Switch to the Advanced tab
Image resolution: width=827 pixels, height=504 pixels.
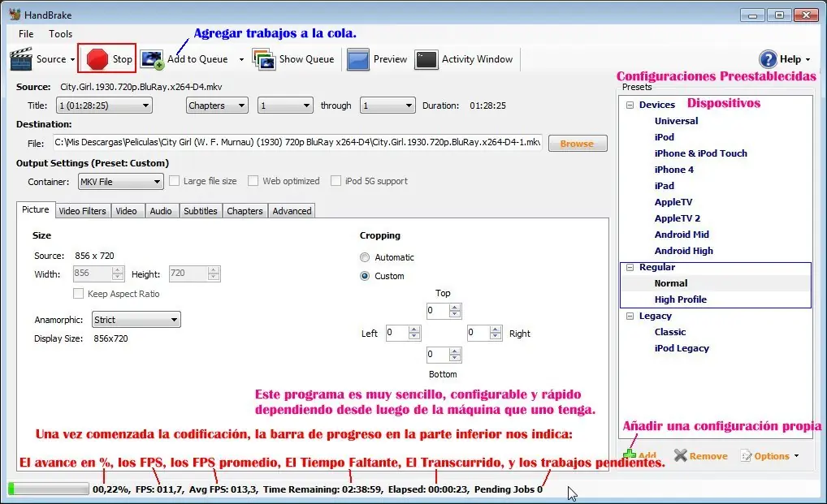coord(292,211)
